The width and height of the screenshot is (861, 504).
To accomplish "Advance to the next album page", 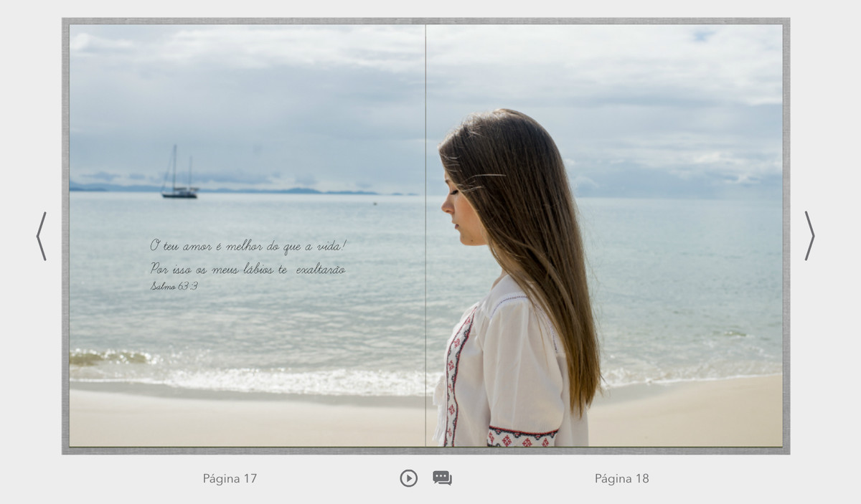I will pyautogui.click(x=809, y=236).
